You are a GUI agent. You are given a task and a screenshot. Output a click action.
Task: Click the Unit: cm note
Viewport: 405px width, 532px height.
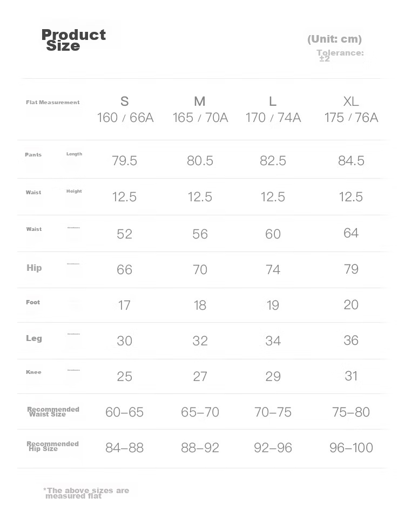pyautogui.click(x=334, y=39)
